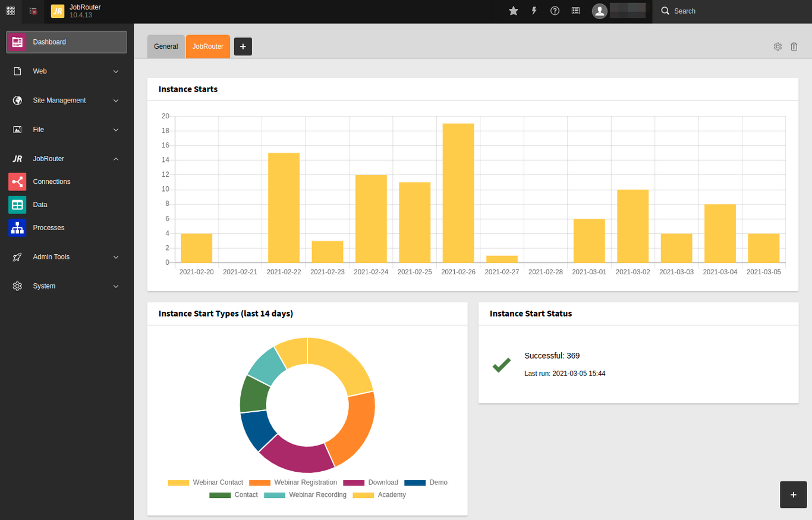812x520 pixels.
Task: Open the user avatar in the top bar
Action: pos(599,11)
